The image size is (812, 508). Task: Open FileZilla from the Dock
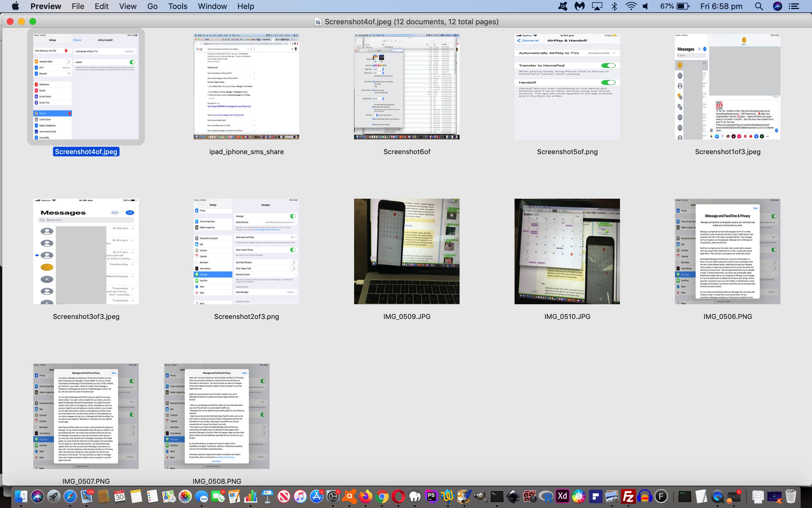628,496
